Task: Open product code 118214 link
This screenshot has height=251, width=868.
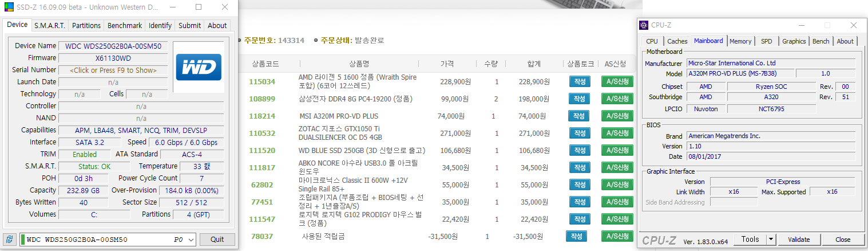Action: [262, 116]
